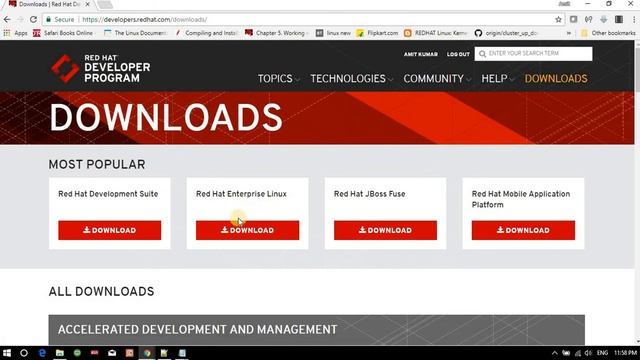The width and height of the screenshot is (640, 360).
Task: Click the green round icon on the taskbar
Action: pos(77,353)
